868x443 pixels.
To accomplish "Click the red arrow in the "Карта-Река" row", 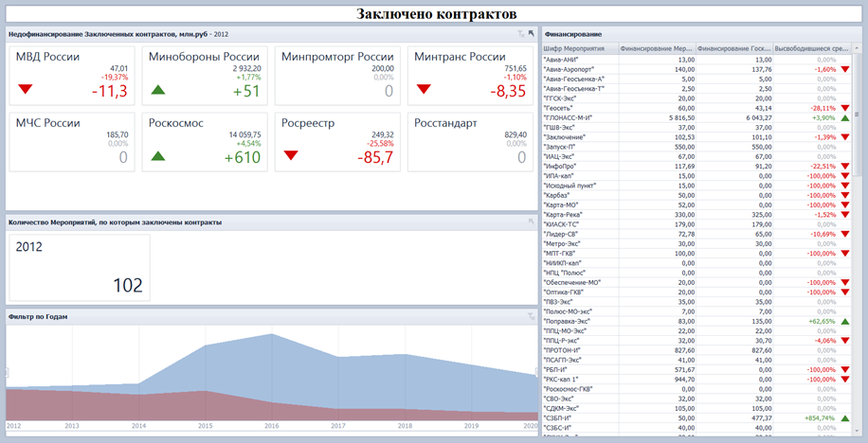I will [x=844, y=215].
